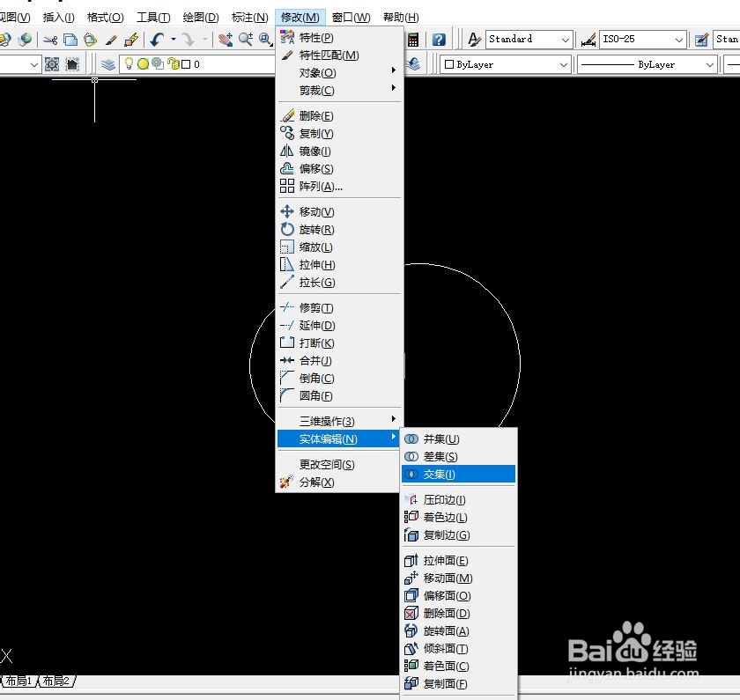The height and width of the screenshot is (700, 740).
Task: Open the 工具(T) menu
Action: pyautogui.click(x=153, y=18)
